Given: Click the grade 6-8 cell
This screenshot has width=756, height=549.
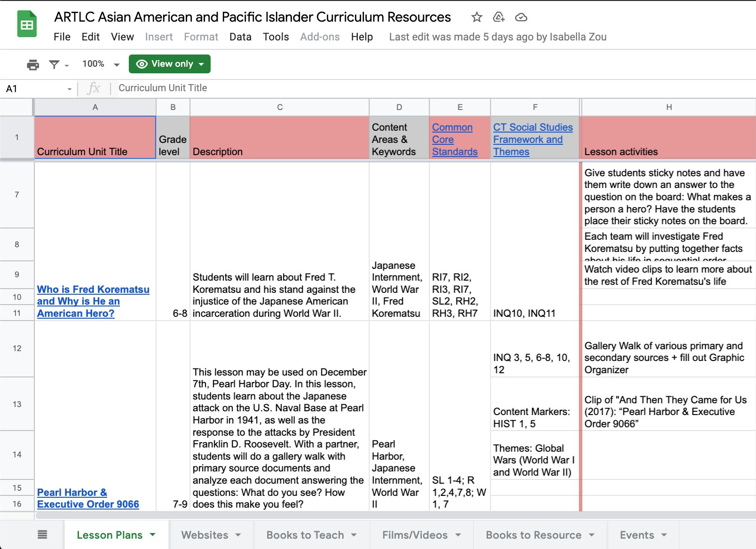Looking at the screenshot, I should (x=173, y=242).
